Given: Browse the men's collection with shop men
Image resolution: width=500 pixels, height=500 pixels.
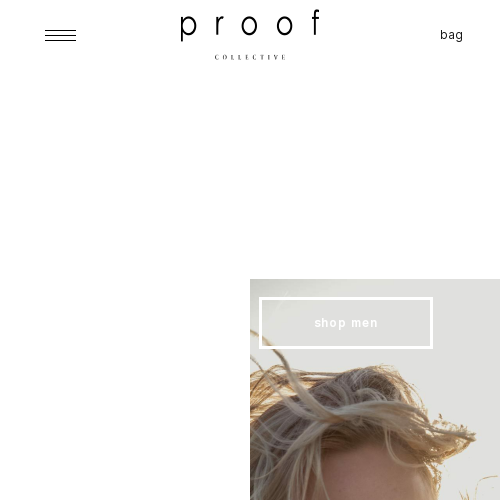Looking at the screenshot, I should (346, 323).
